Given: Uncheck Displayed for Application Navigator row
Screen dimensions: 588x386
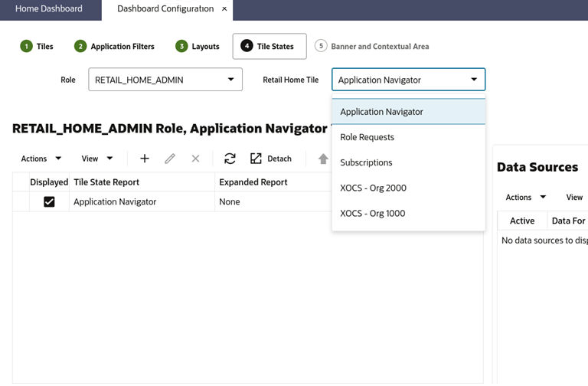Looking at the screenshot, I should coord(49,202).
